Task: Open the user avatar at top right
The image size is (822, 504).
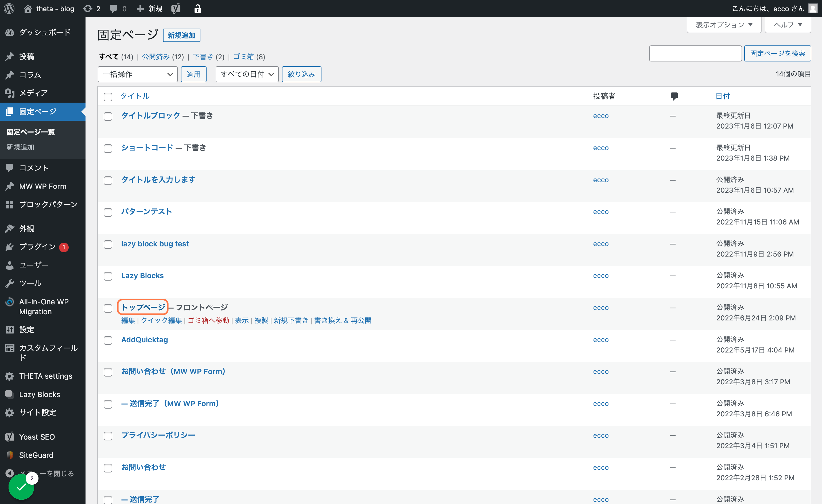Action: 813,8
